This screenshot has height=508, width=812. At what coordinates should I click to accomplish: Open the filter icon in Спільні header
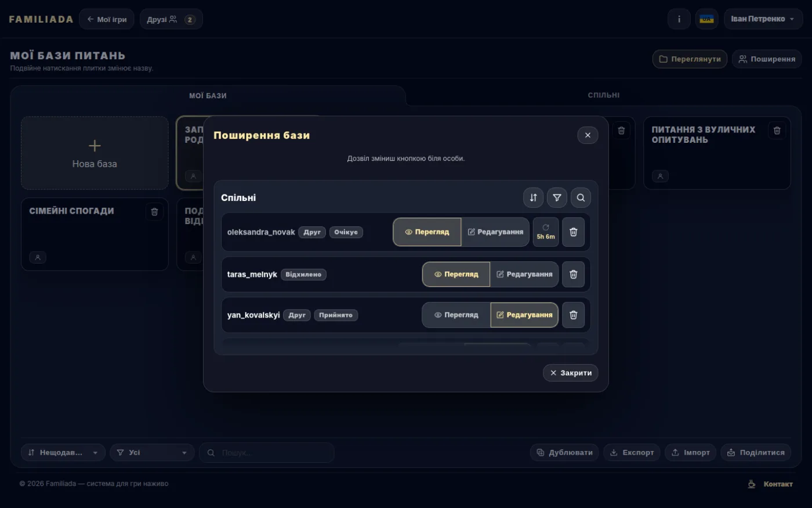(557, 197)
